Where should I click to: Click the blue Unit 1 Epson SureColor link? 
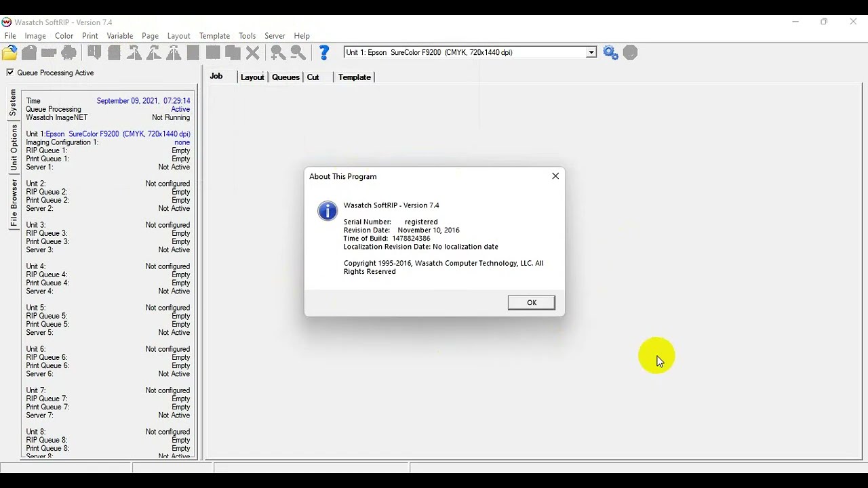point(118,134)
